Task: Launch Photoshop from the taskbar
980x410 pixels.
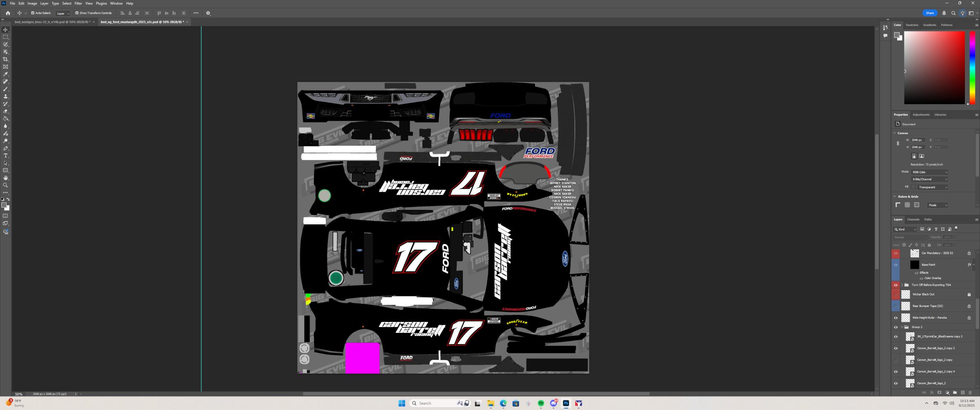Action: 566,403
